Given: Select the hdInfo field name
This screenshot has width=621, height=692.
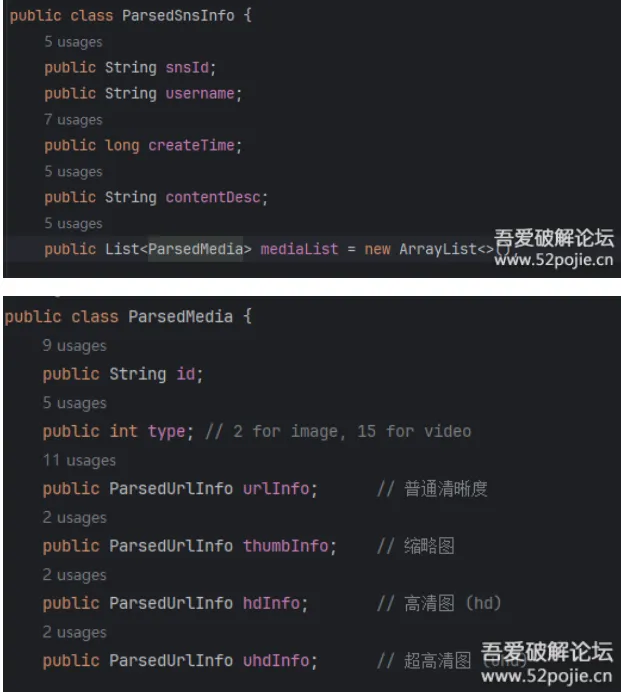Looking at the screenshot, I should click(271, 603).
